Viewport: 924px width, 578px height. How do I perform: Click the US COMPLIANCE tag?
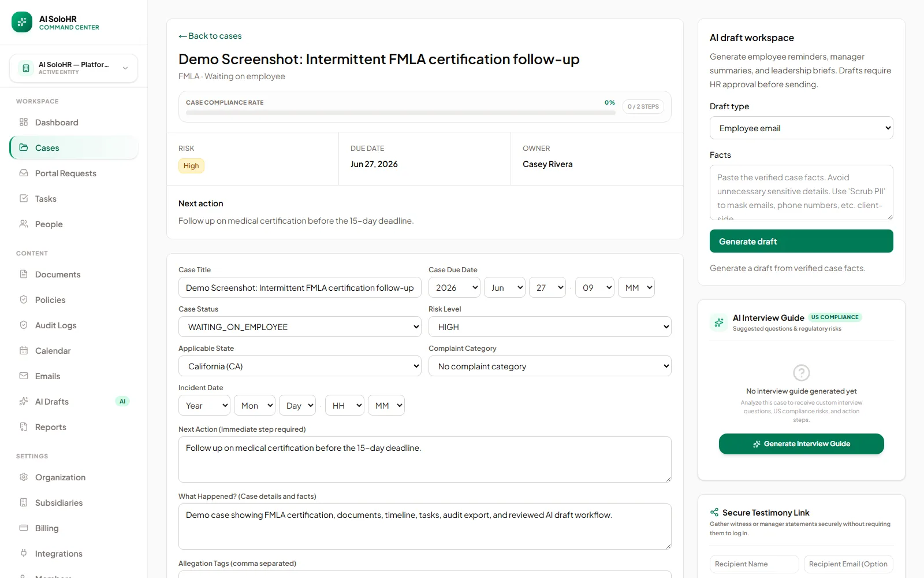(x=835, y=317)
